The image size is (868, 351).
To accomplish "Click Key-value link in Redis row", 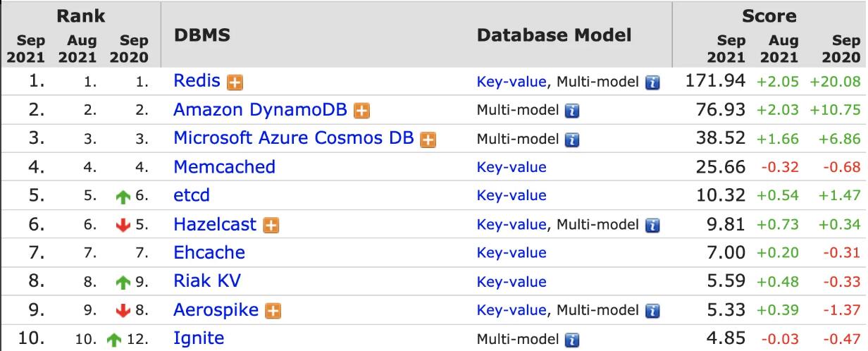I will [512, 82].
